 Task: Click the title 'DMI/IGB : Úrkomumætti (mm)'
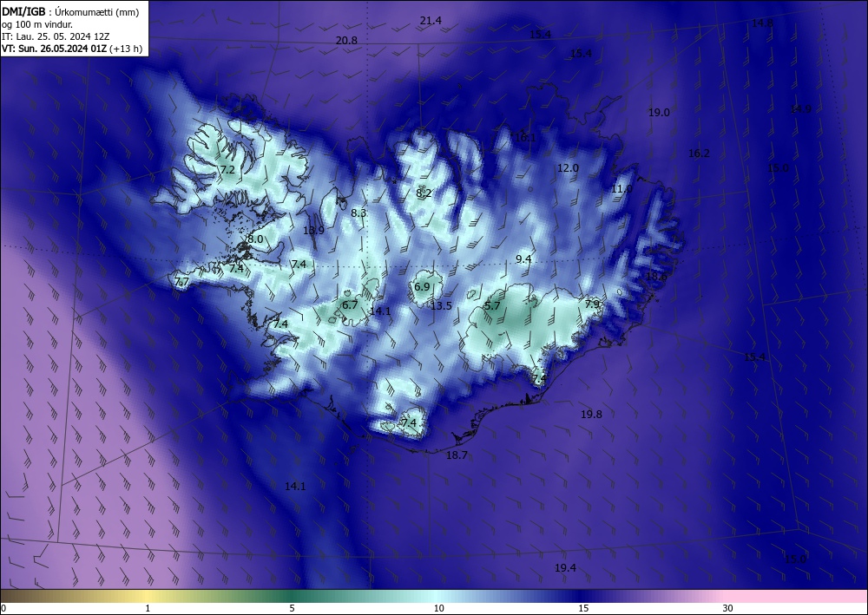coord(70,11)
